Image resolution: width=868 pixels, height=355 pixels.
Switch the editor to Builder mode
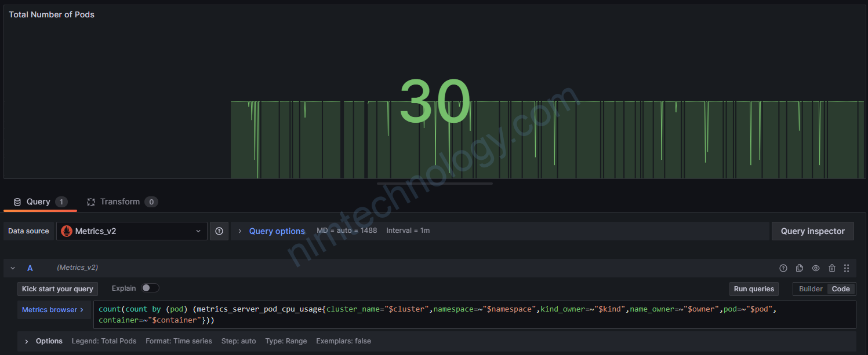(811, 289)
